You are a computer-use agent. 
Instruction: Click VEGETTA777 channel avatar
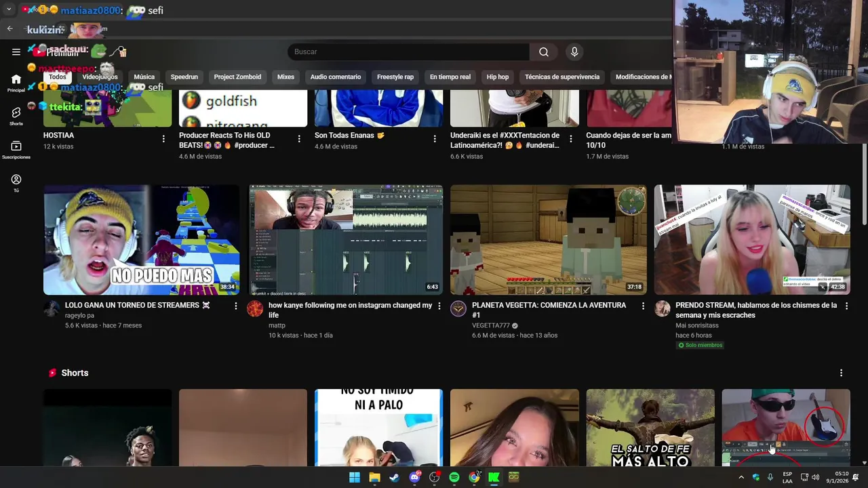coord(458,309)
